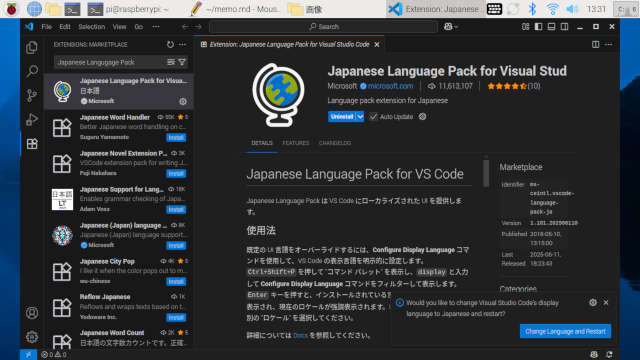Open the notification settings gear
640x360 pixels.
[x=593, y=302]
